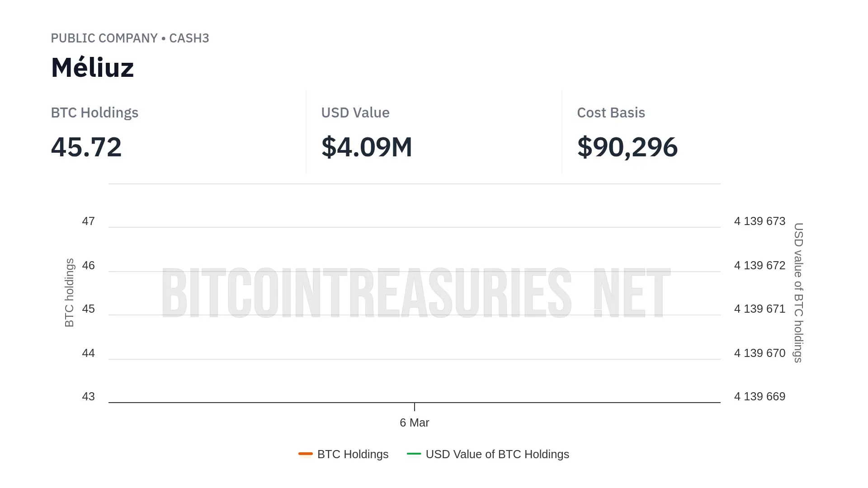Screen dimensions: 868x488
Task: Click the PUBLIC COMPANY • CASH3 ticker text
Action: point(130,38)
